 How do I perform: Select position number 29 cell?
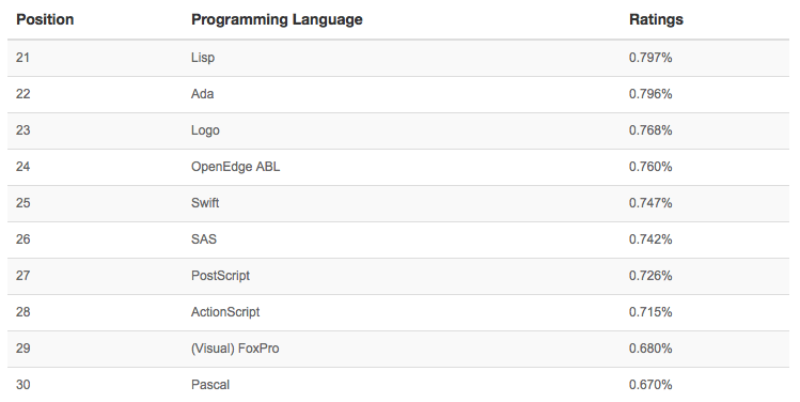23,348
